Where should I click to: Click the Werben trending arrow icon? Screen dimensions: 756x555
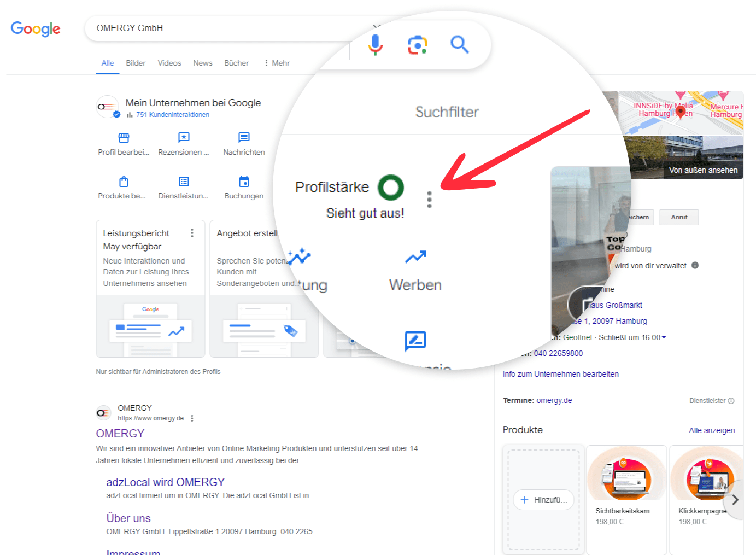click(416, 256)
